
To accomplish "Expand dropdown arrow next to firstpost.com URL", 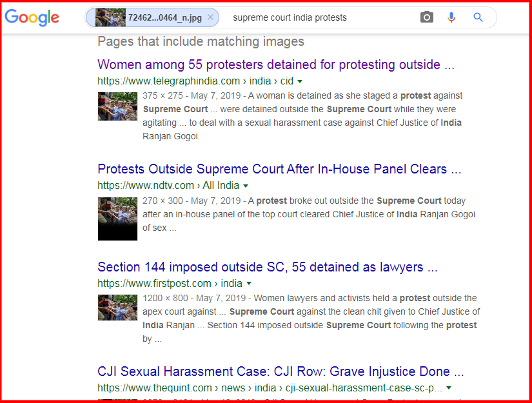I will tap(249, 284).
